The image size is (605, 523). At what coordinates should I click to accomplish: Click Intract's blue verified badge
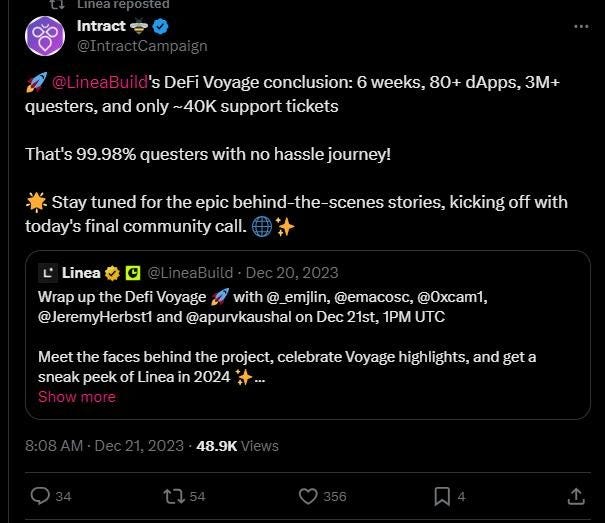(x=160, y=26)
